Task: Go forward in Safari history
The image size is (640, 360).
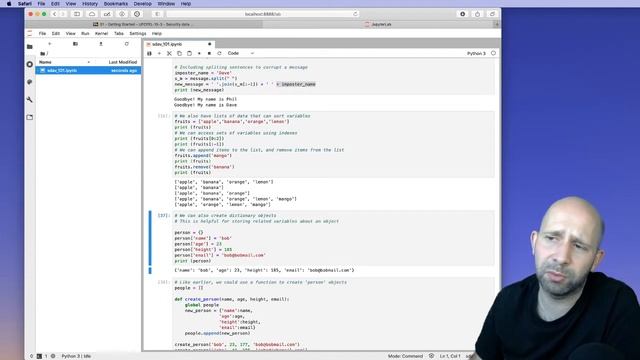Action: (x=63, y=14)
